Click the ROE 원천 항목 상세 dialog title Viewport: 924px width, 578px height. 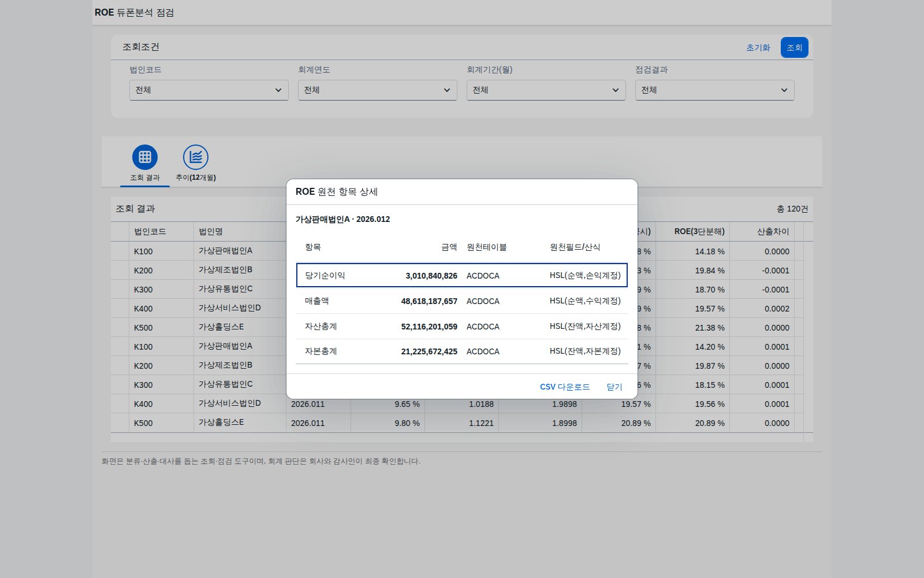point(337,192)
